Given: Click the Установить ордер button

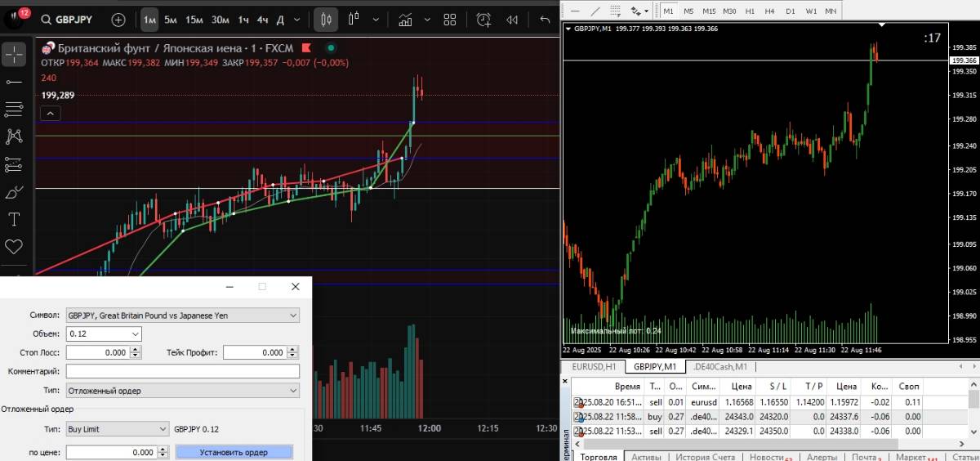Looking at the screenshot, I should 234,452.
